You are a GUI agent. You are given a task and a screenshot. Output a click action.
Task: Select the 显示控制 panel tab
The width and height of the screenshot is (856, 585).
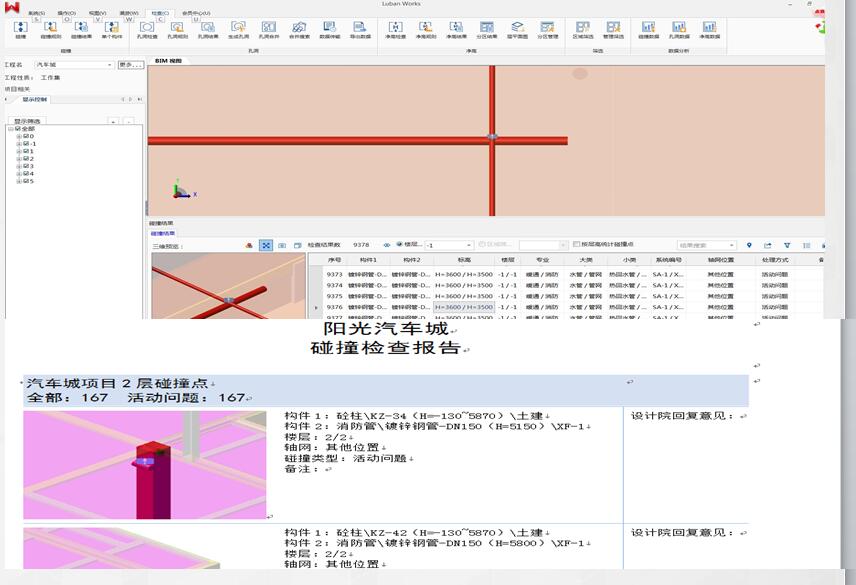pos(34,99)
